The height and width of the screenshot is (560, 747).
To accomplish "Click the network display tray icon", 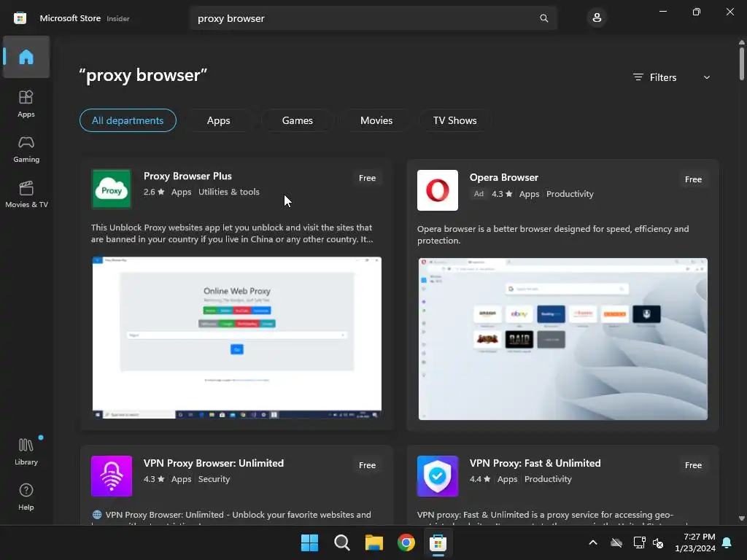I will click(639, 542).
